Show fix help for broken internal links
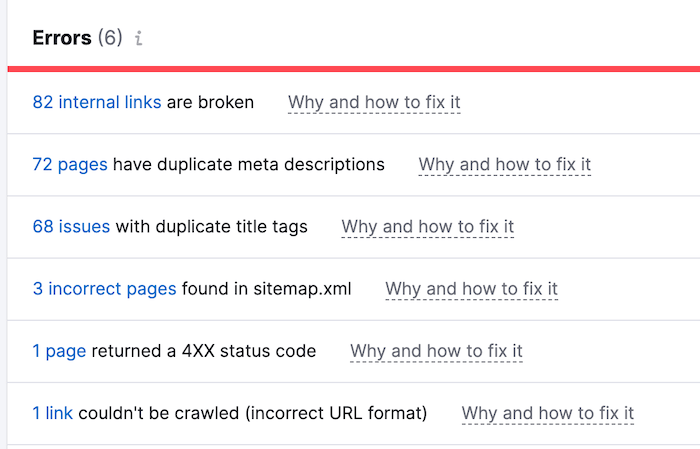 pos(374,102)
